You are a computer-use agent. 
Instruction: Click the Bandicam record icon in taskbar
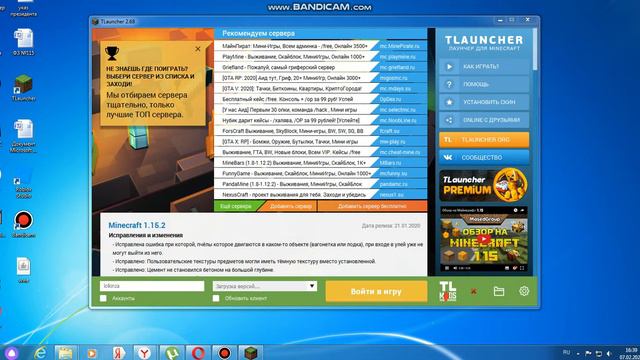pyautogui.click(x=224, y=353)
